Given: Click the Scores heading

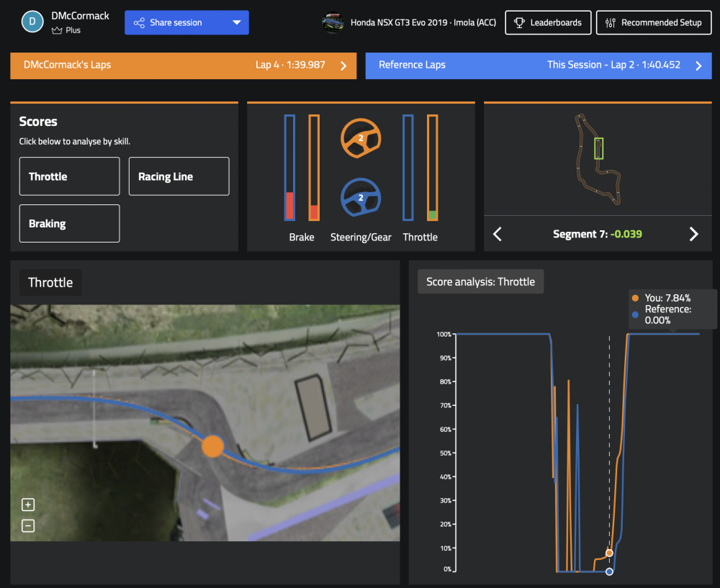Looking at the screenshot, I should 38,122.
